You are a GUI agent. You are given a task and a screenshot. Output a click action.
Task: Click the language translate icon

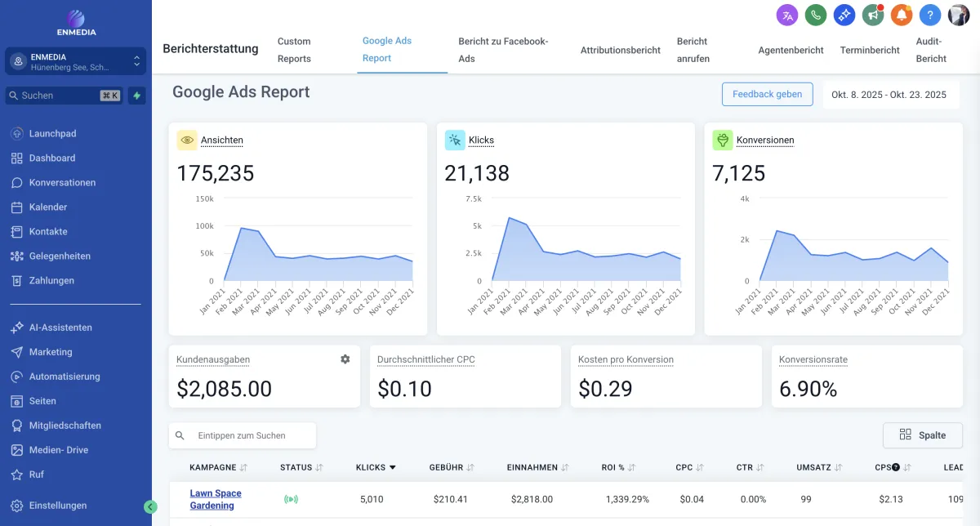point(786,15)
